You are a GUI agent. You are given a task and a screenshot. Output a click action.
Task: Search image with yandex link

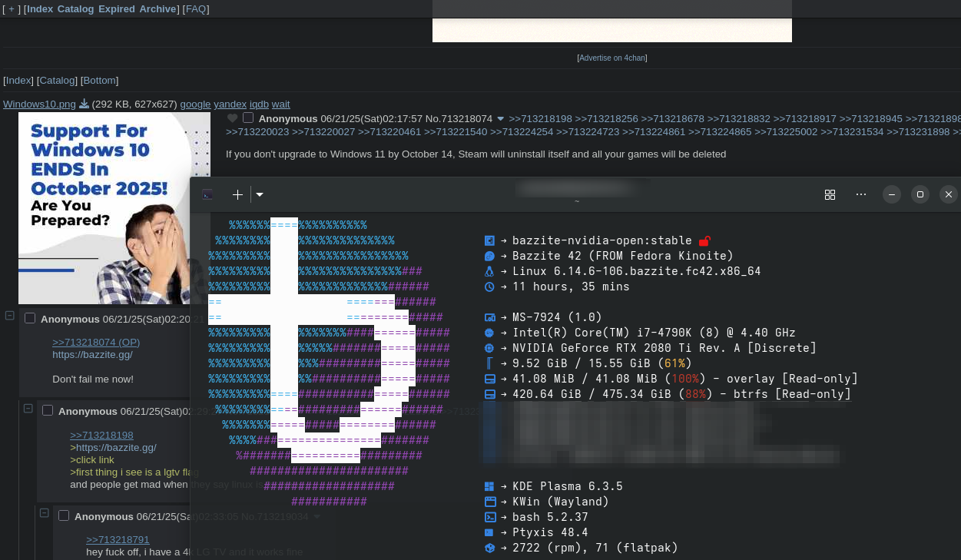[x=230, y=104]
